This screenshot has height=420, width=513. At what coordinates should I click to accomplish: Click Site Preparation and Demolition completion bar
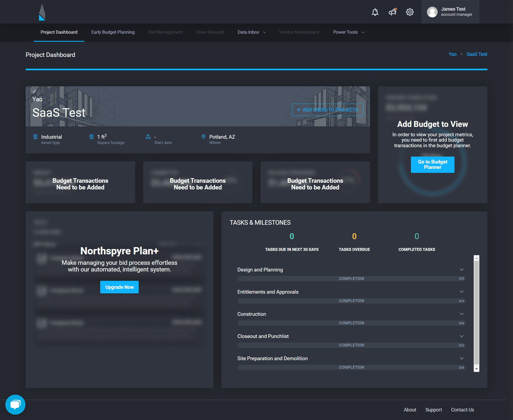pos(351,367)
